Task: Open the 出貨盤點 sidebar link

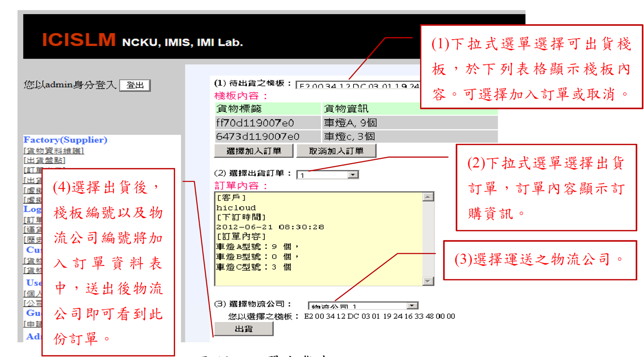Action: click(44, 161)
